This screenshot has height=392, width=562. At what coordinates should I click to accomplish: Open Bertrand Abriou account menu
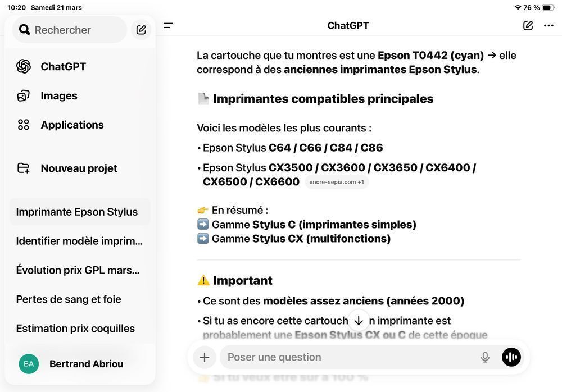pyautogui.click(x=80, y=364)
